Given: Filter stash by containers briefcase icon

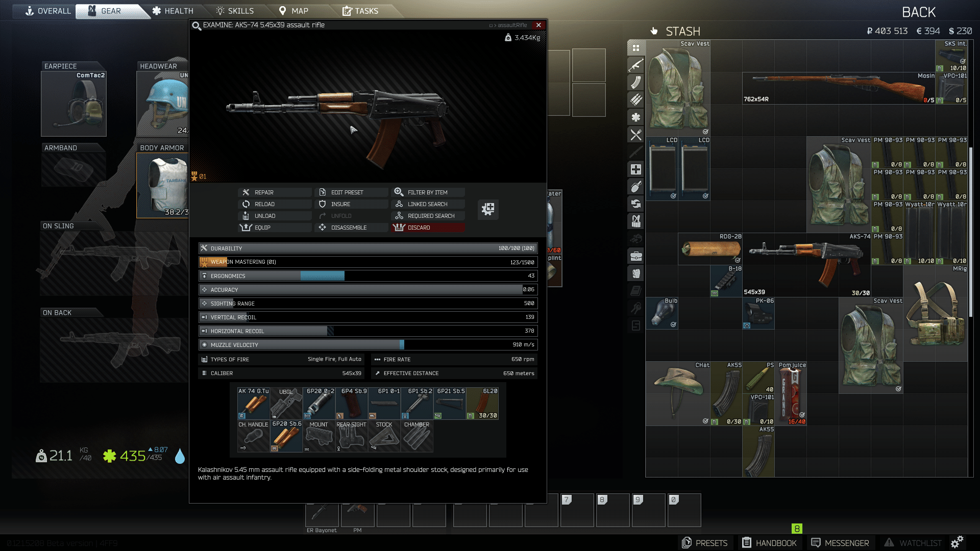Looking at the screenshot, I should tap(635, 256).
